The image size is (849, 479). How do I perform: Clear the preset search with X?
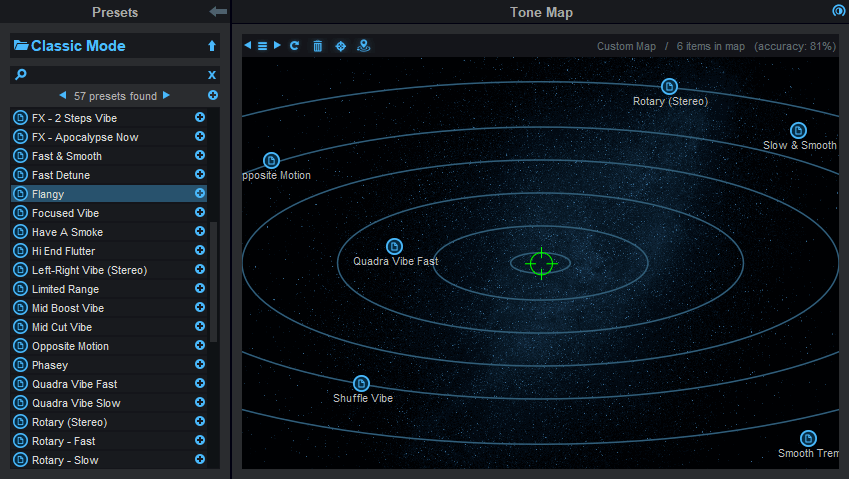(212, 75)
